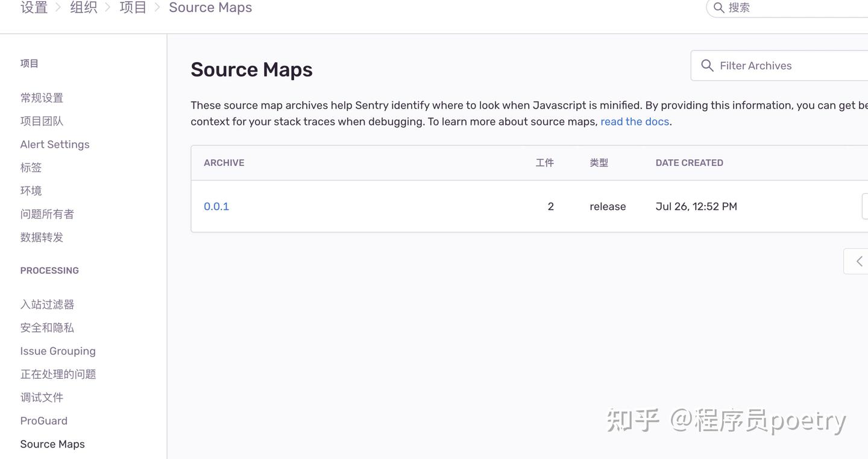
Task: Click the Filter Archives magnifier icon
Action: pyautogui.click(x=707, y=66)
